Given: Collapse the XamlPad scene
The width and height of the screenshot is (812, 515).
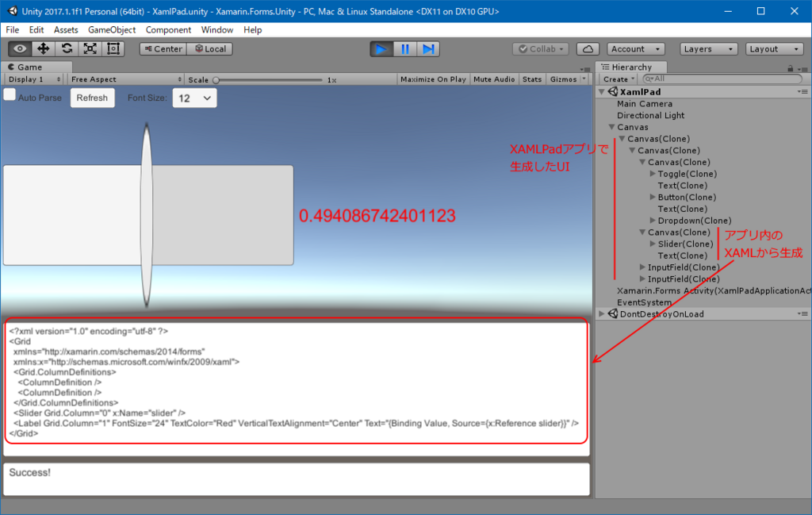Looking at the screenshot, I should point(602,92).
